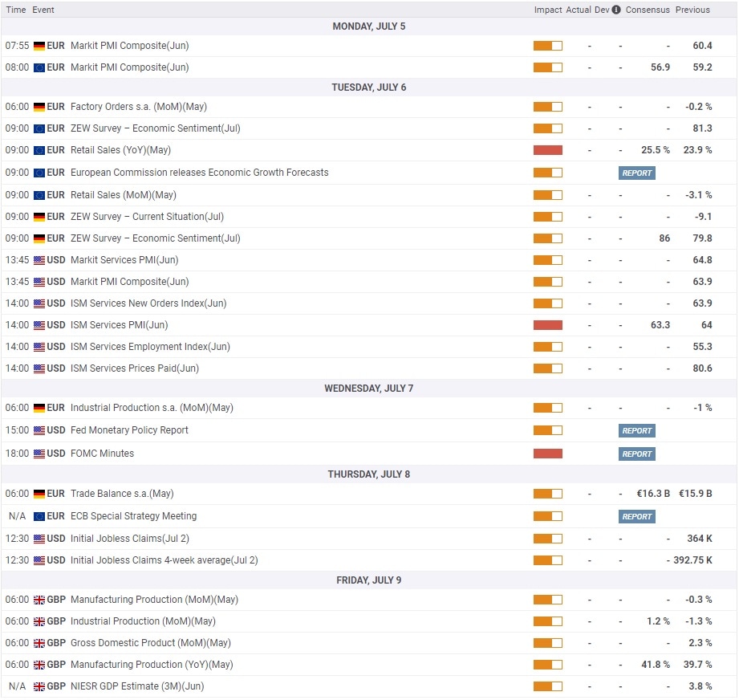Collapse the WEDNESDAY, JULY 7 section
The height and width of the screenshot is (700, 739).
(x=369, y=388)
